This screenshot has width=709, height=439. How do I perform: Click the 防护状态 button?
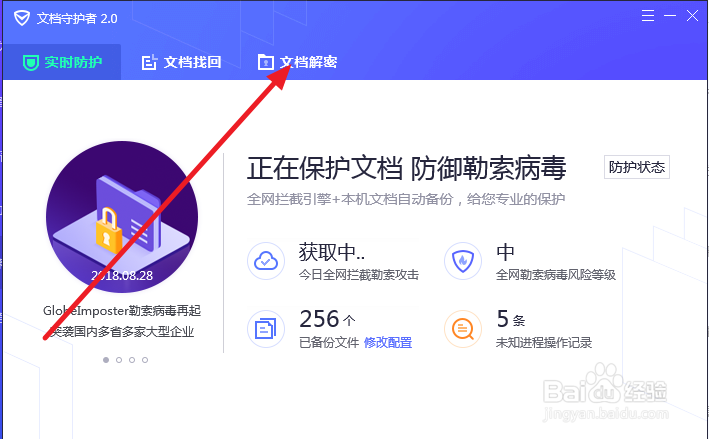click(x=637, y=167)
